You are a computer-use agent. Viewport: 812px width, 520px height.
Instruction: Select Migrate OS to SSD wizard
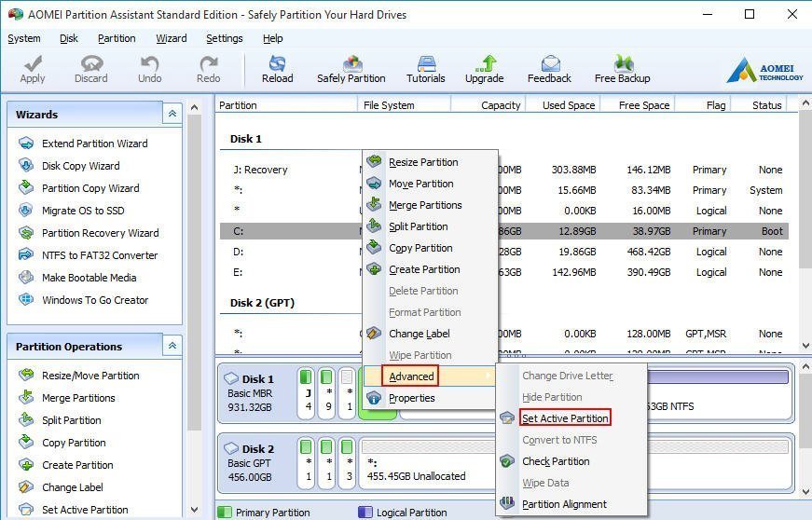click(x=72, y=211)
